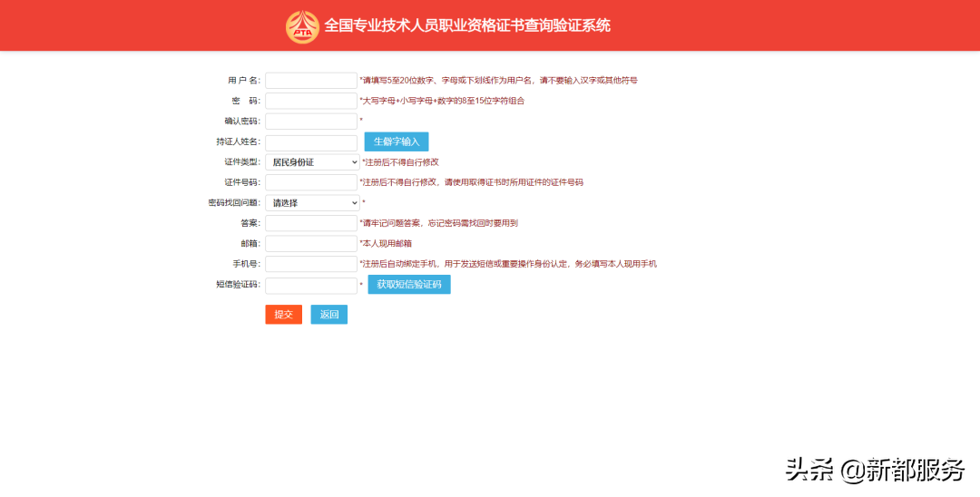
Task: Click the 头条 @新都服务 watermark
Action: click(x=874, y=470)
